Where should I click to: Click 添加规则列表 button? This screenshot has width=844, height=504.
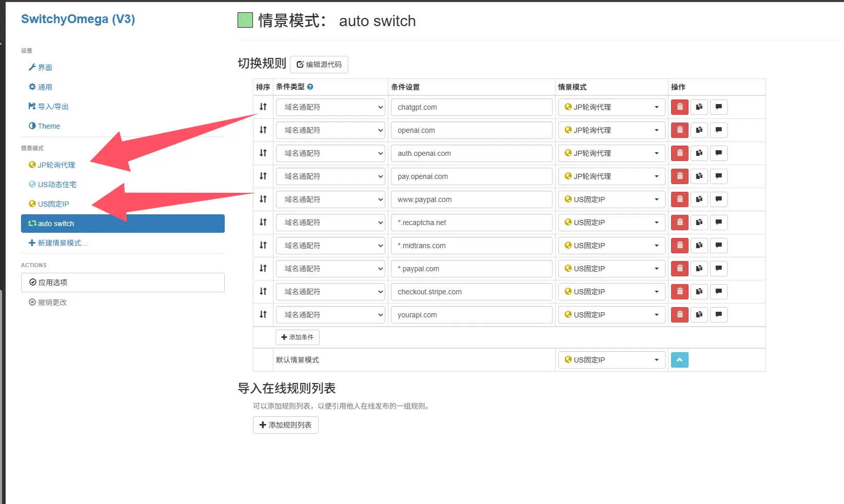pos(286,425)
